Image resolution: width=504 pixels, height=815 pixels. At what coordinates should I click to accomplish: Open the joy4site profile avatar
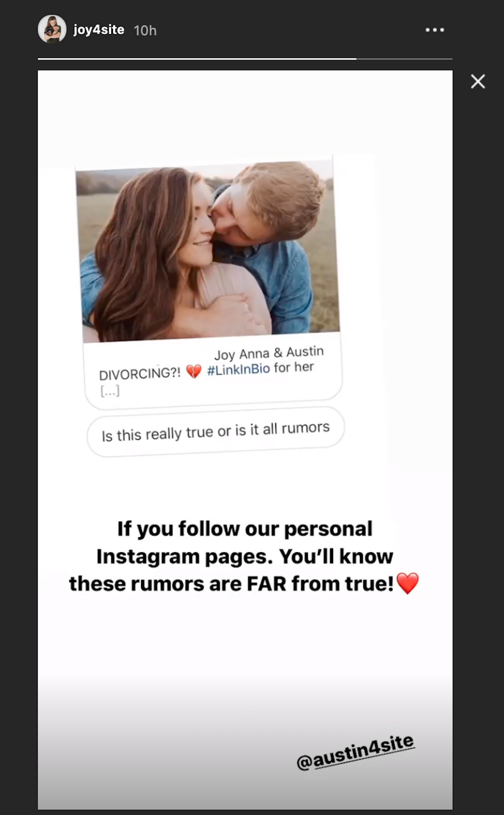click(52, 29)
